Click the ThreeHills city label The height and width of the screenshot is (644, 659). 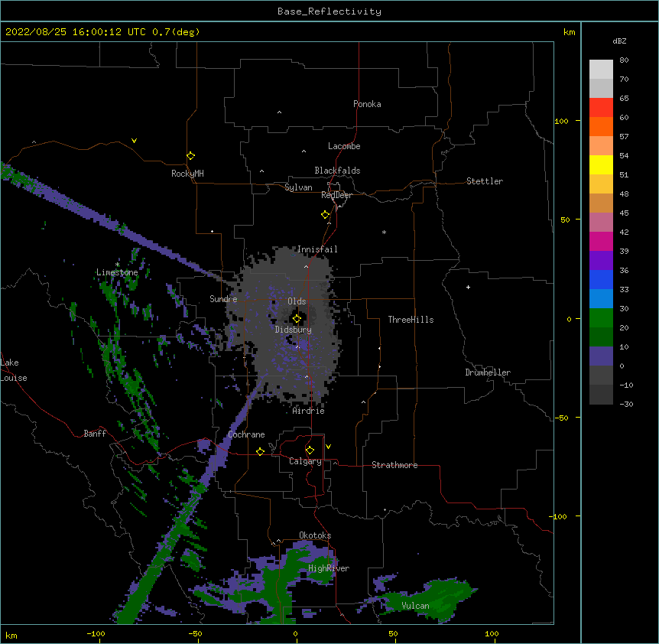click(x=411, y=320)
